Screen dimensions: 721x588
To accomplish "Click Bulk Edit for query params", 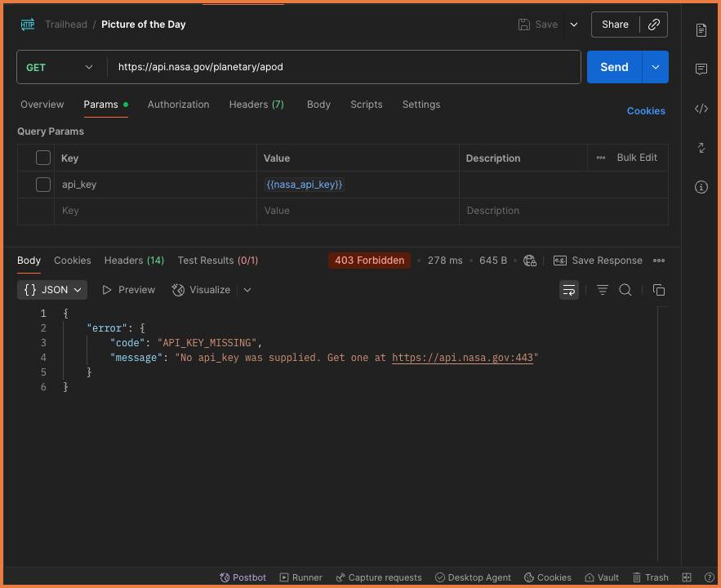I will click(637, 158).
